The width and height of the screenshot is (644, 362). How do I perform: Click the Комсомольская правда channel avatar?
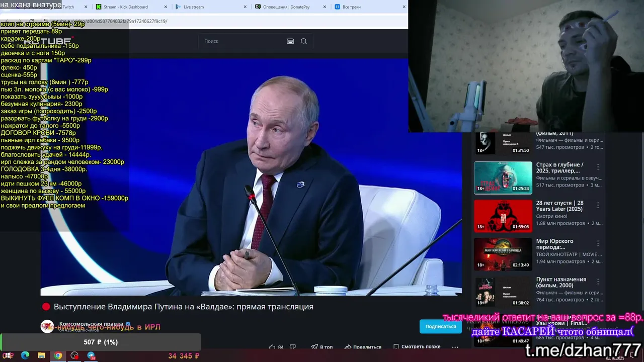tap(47, 326)
